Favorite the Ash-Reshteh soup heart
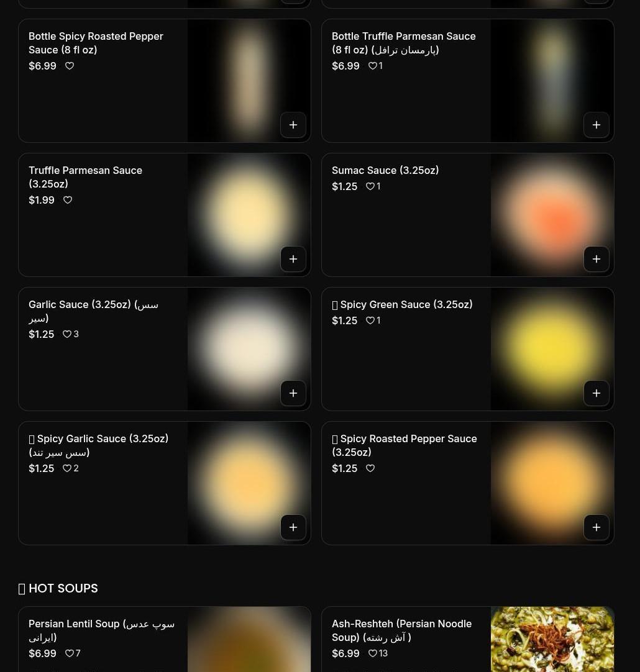The width and height of the screenshot is (640, 672). 373,653
